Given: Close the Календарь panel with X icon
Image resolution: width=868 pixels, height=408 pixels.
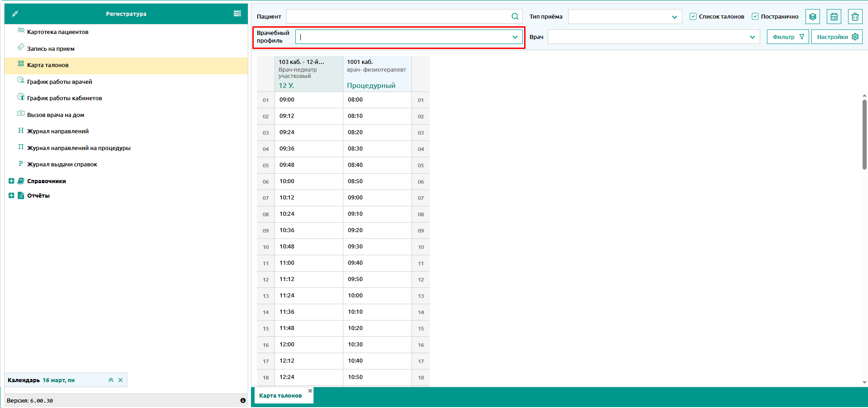Looking at the screenshot, I should pyautogui.click(x=121, y=380).
